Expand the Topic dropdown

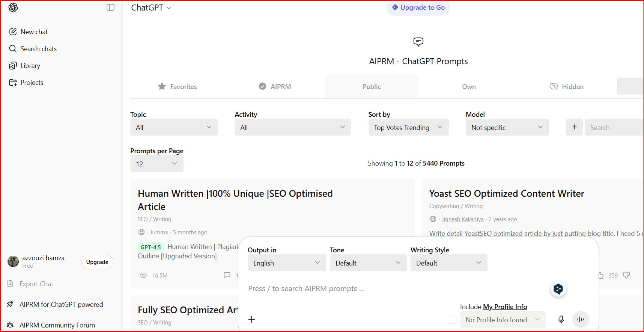pos(174,127)
